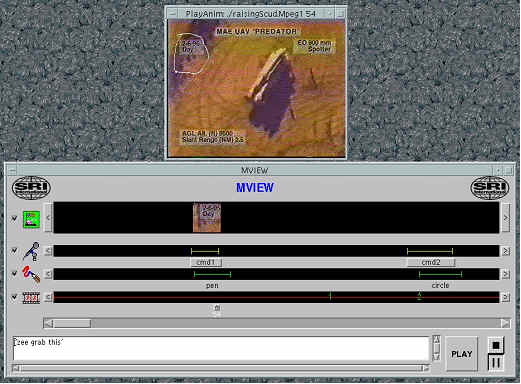Image resolution: width=521 pixels, height=384 pixels.
Task: Click the image track right arrow
Action: 506,218
